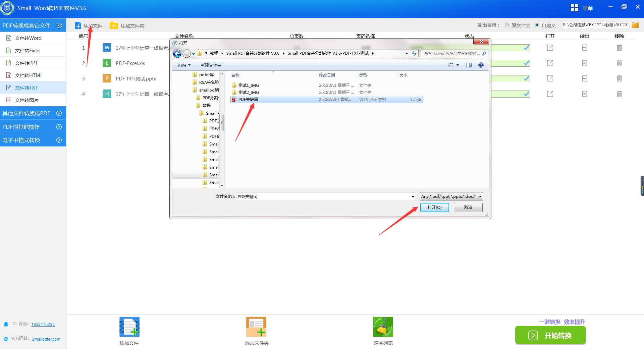644x349 pixels.
Task: Toggle the preview pane icon in the dialog
Action: pos(469,65)
